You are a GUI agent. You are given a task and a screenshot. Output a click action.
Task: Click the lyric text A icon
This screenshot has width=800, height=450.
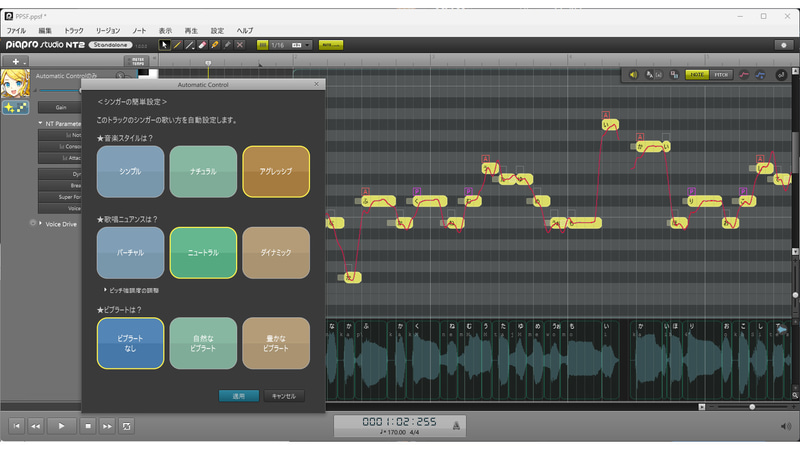point(649,75)
